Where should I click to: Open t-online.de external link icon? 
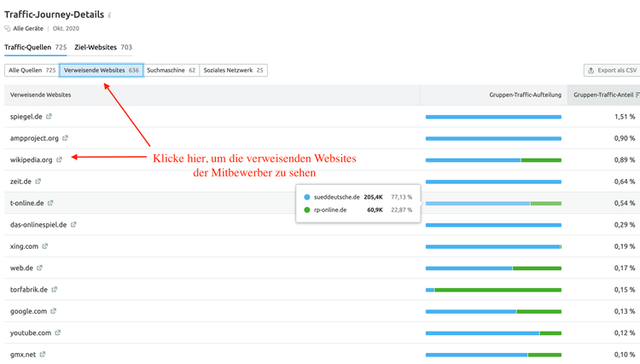pos(50,203)
